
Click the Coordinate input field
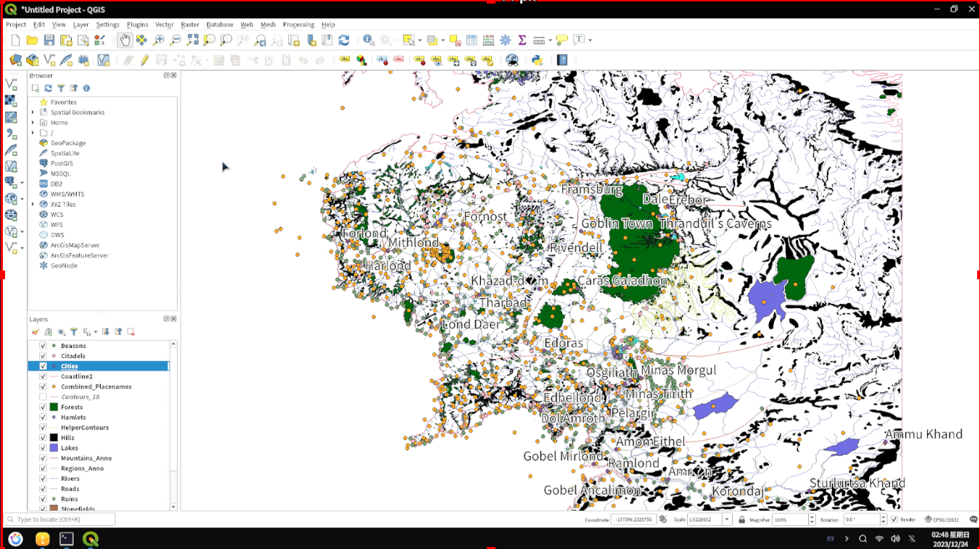[635, 519]
